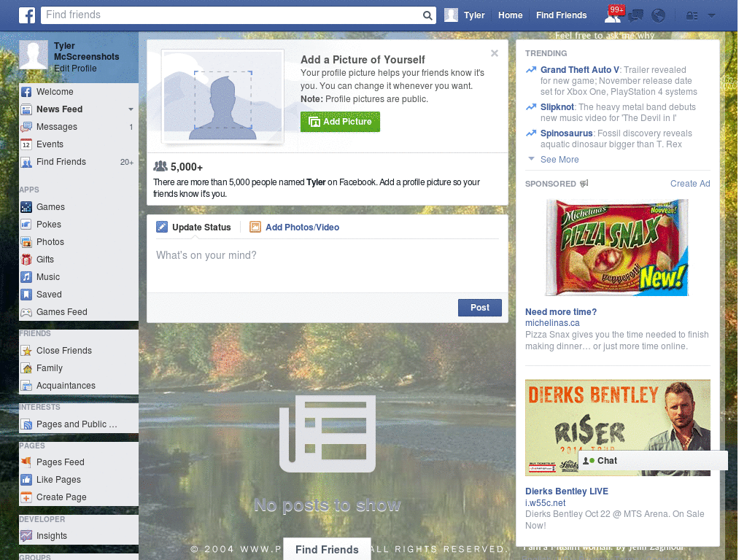Click the What's on your mind field
Screen dimensions: 747x560
328,264
